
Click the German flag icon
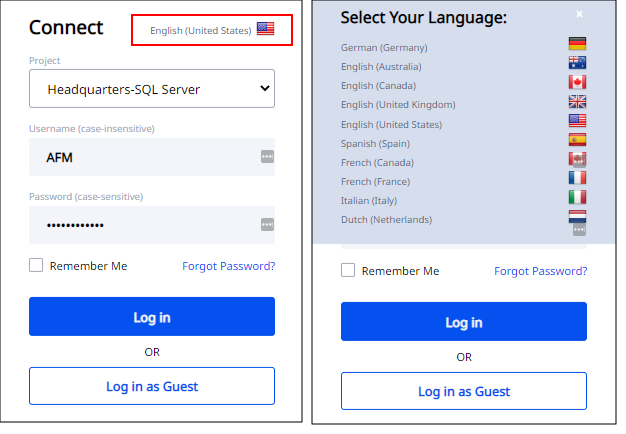click(577, 44)
